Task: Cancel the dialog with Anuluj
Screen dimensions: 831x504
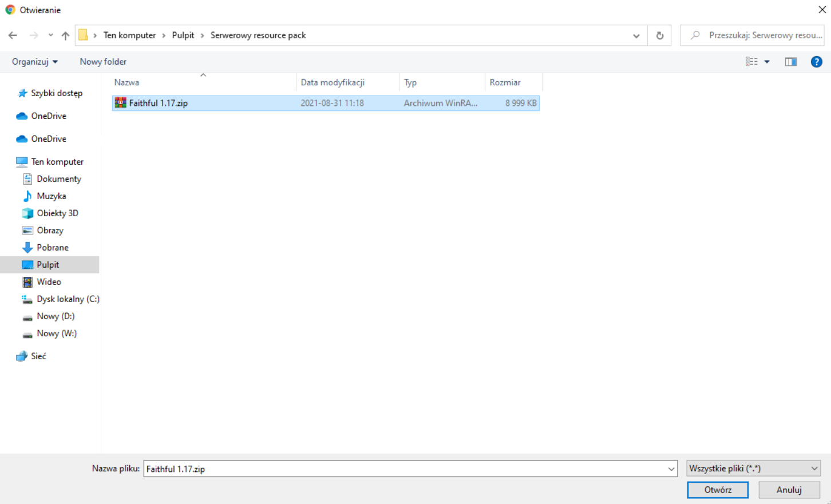Action: pyautogui.click(x=789, y=490)
